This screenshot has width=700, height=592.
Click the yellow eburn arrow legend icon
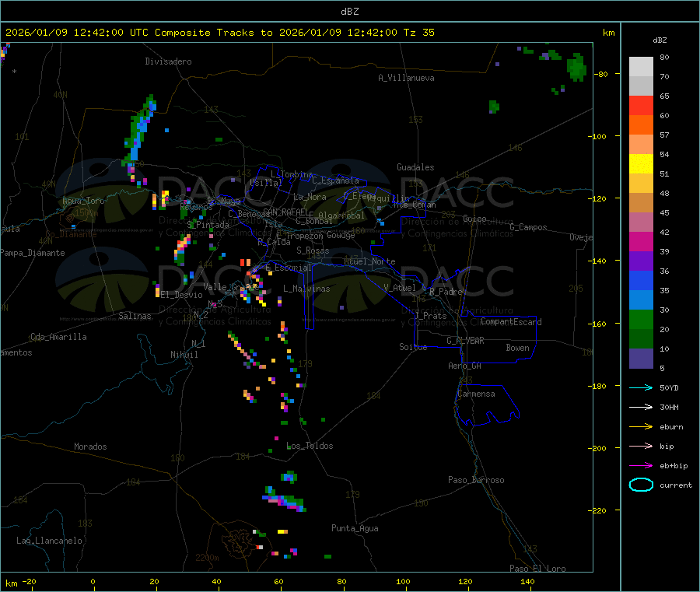(x=641, y=426)
